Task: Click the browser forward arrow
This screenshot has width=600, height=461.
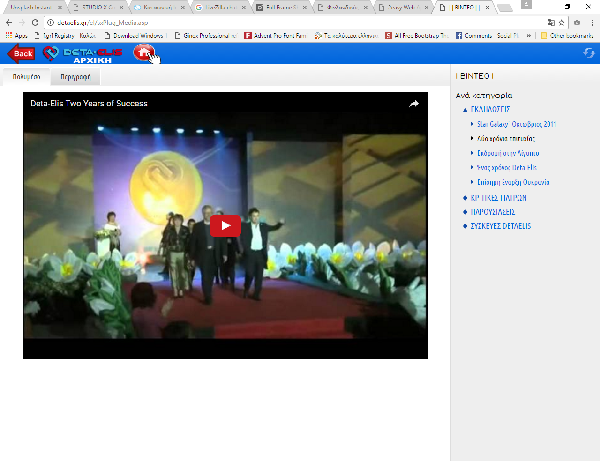Action: [x=22, y=23]
